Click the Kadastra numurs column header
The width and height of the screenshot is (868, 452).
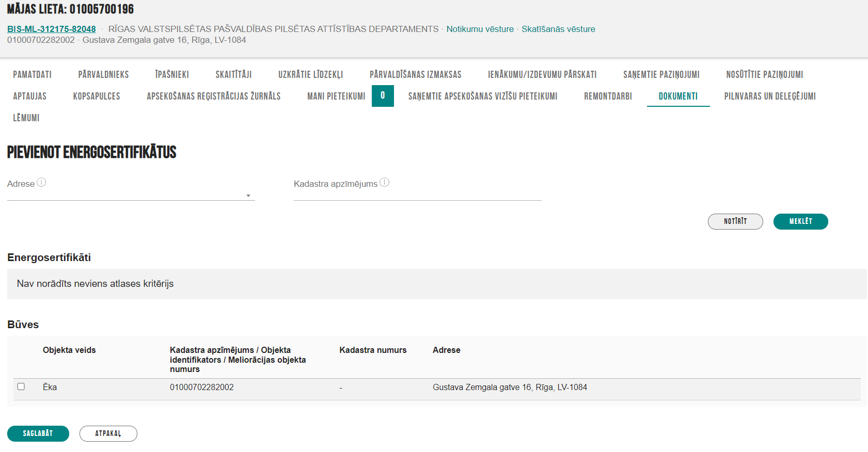point(373,350)
